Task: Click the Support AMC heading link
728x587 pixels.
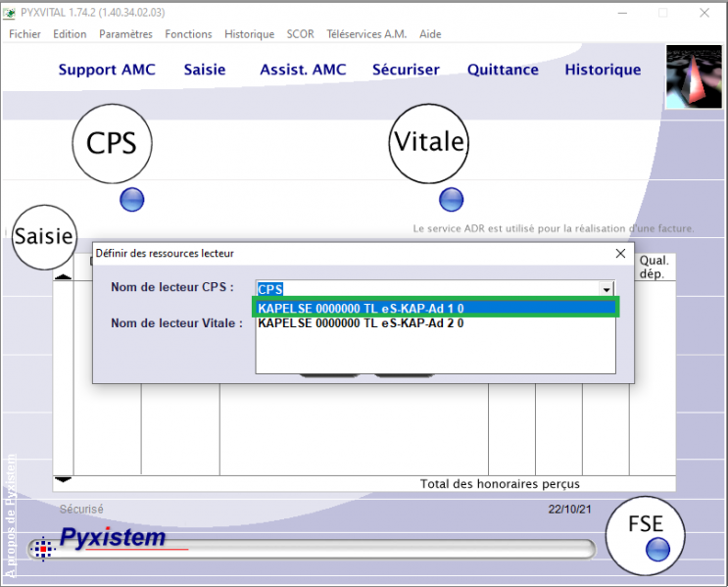Action: click(x=107, y=70)
